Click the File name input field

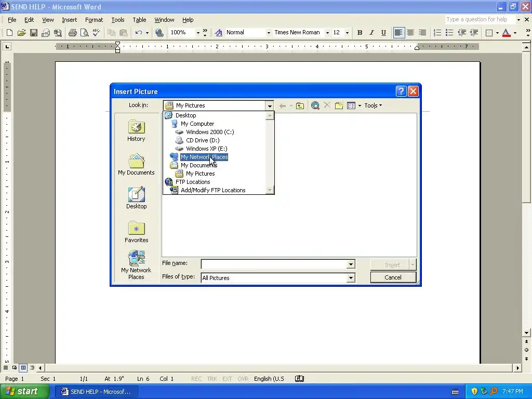[x=274, y=264]
